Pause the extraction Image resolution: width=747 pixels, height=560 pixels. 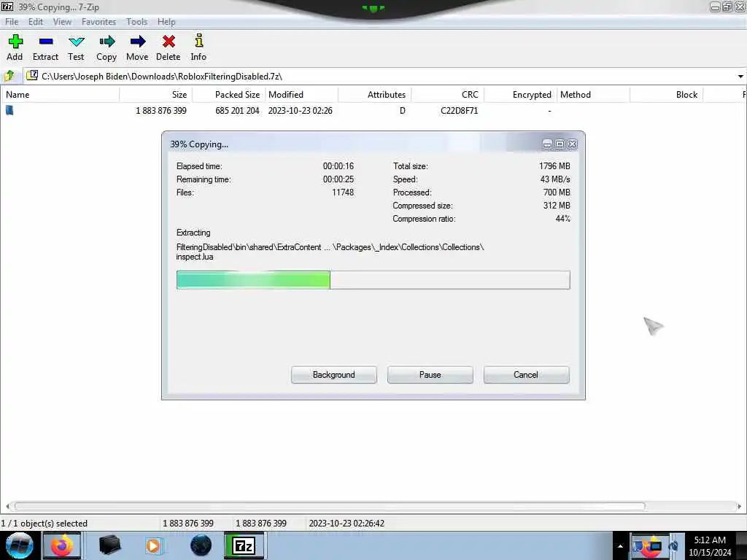coord(430,375)
